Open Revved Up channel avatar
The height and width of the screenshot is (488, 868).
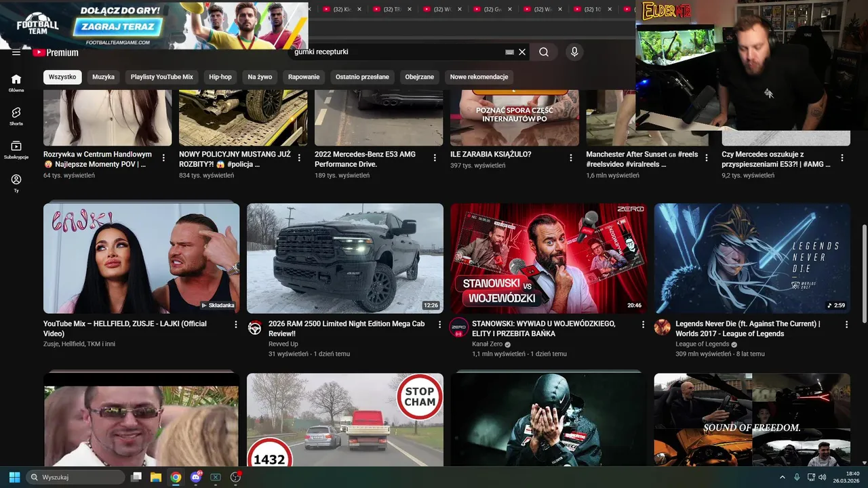click(255, 328)
